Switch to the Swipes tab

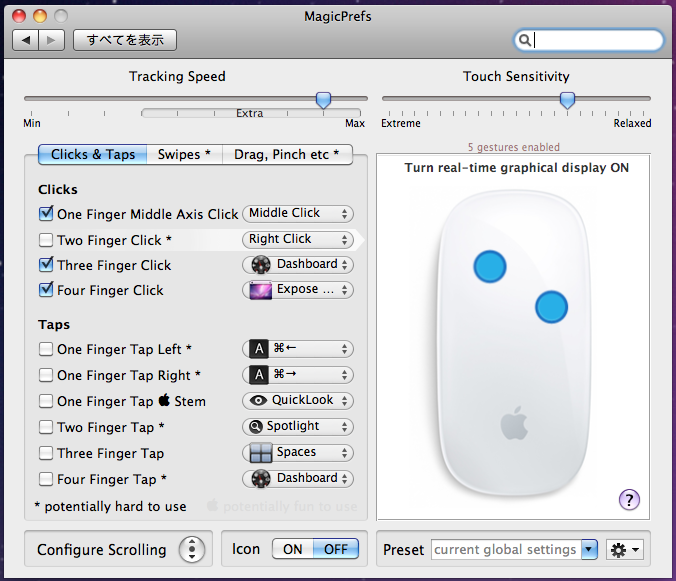pos(185,154)
